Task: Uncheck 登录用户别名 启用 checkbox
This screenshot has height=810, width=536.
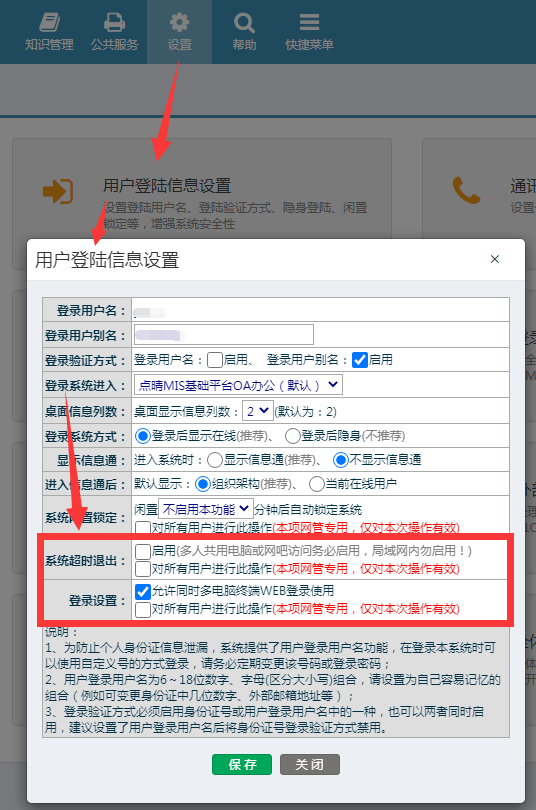Action: point(360,360)
